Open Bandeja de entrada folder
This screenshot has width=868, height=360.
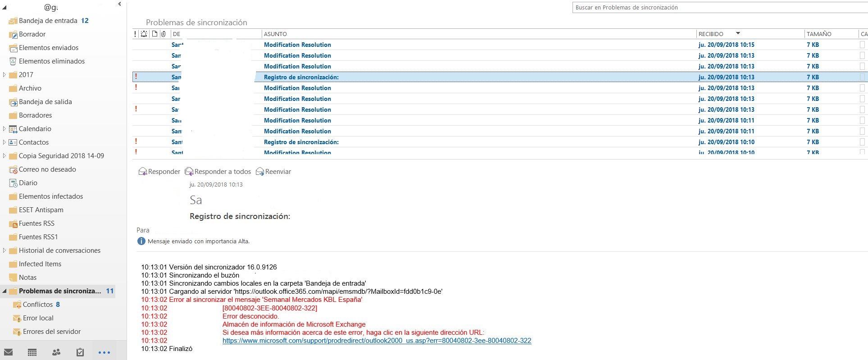pyautogui.click(x=48, y=21)
